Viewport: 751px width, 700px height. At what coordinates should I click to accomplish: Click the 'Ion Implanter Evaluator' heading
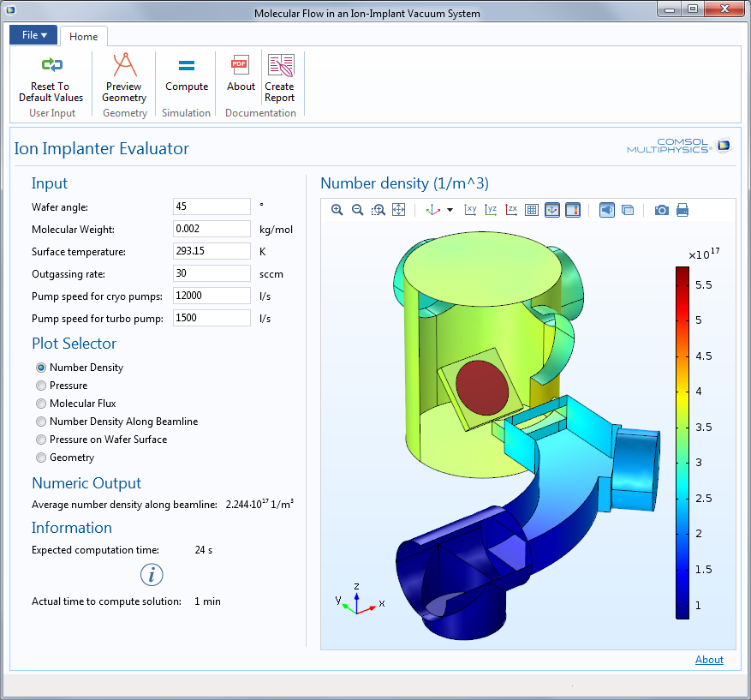click(x=102, y=148)
